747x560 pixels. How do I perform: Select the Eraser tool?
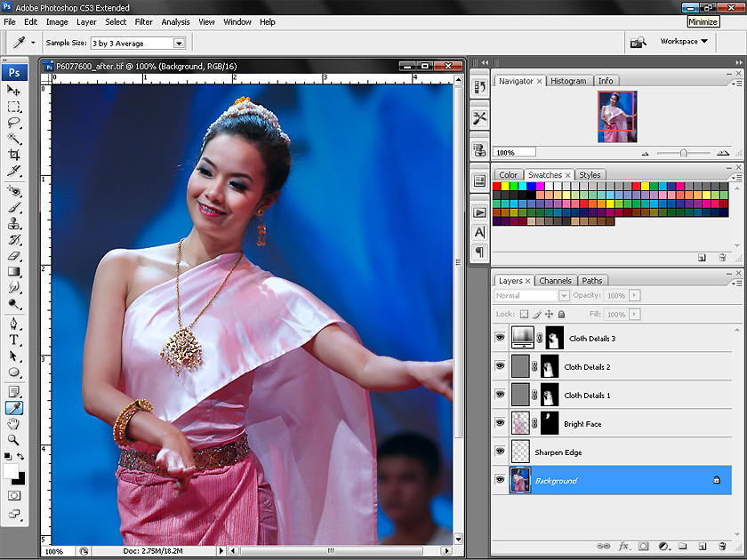coord(14,256)
